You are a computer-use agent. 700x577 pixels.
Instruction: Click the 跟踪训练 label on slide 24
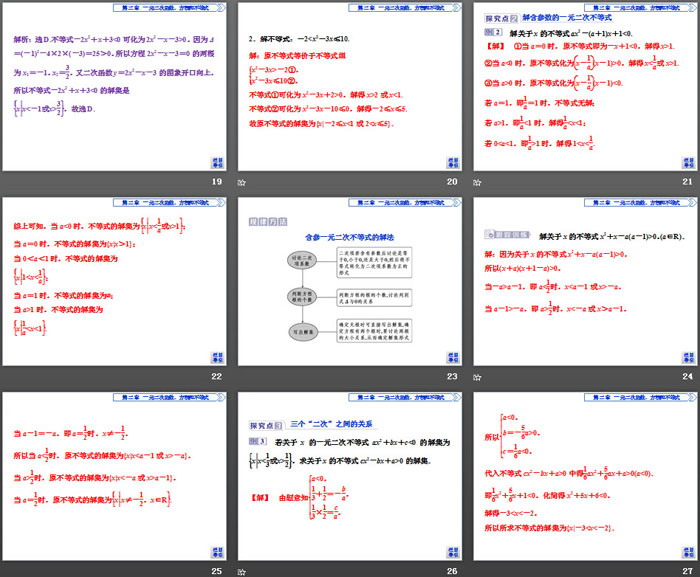coord(507,234)
